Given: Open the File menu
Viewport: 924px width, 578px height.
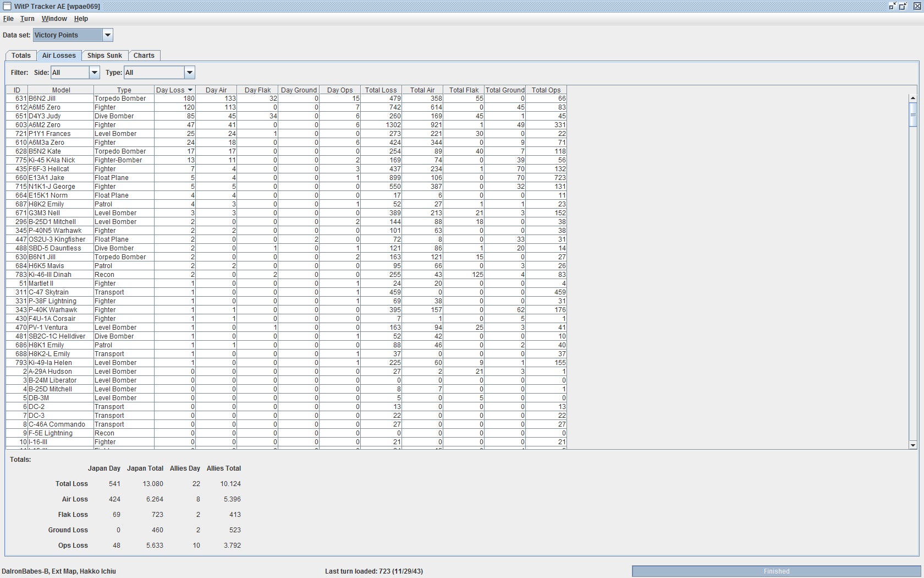Looking at the screenshot, I should coord(8,19).
